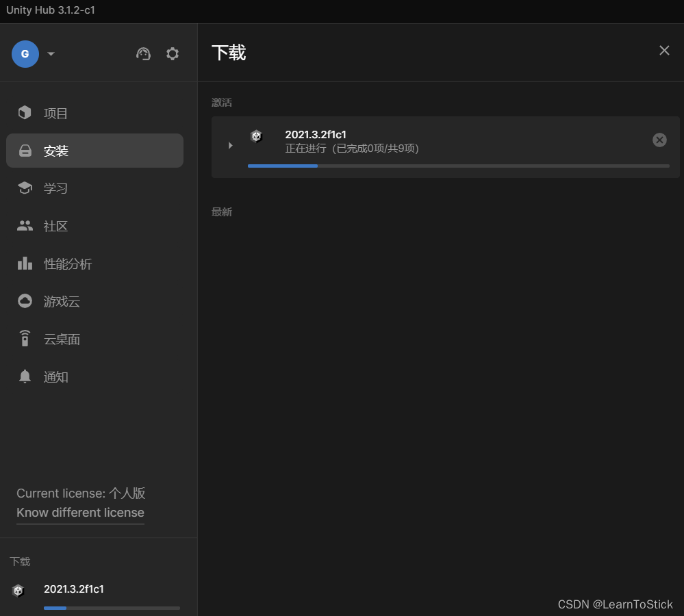Open the settings gear icon
Screen dimensions: 684x616
[x=173, y=53]
